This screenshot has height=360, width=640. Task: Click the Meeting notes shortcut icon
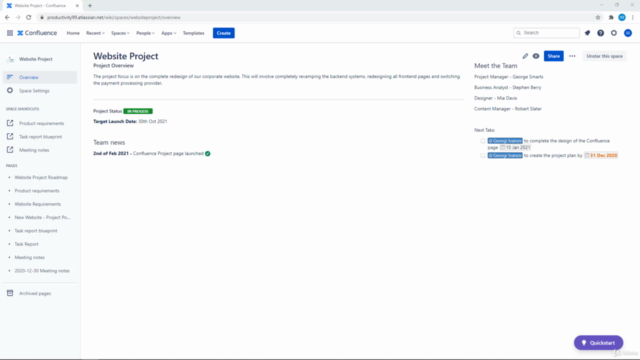point(10,150)
